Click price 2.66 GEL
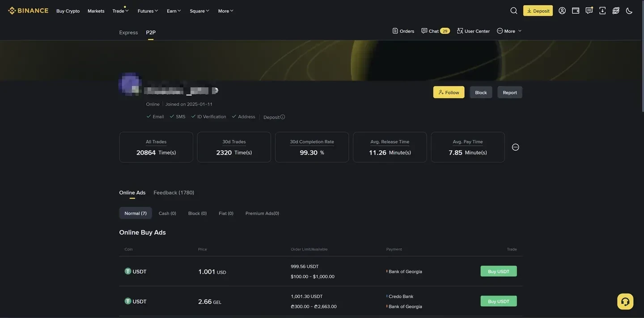644x318 pixels. click(x=210, y=301)
